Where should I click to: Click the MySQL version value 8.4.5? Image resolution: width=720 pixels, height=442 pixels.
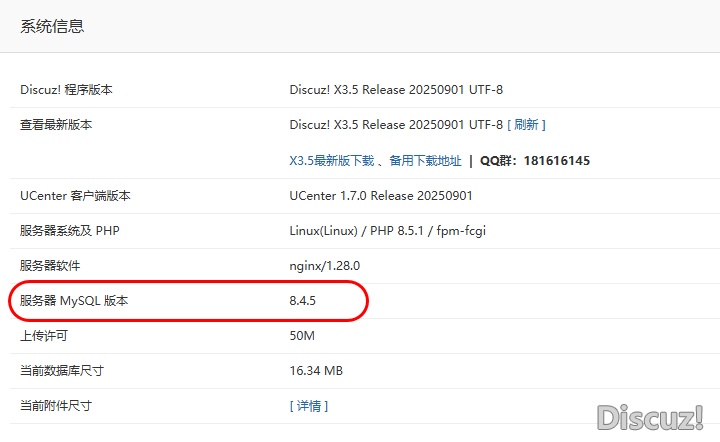click(x=309, y=301)
